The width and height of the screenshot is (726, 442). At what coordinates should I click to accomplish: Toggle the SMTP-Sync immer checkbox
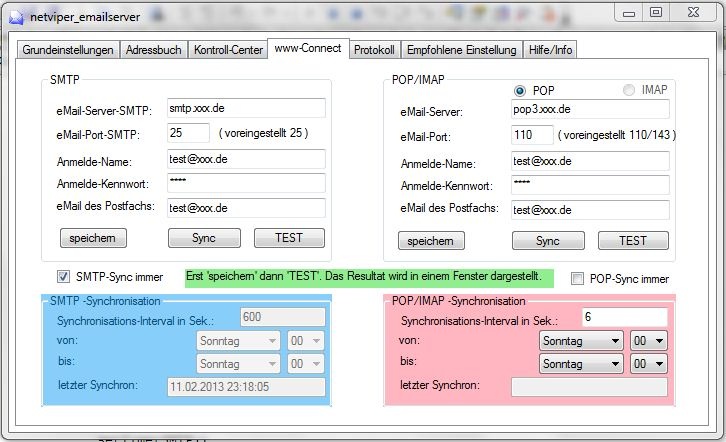[63, 277]
